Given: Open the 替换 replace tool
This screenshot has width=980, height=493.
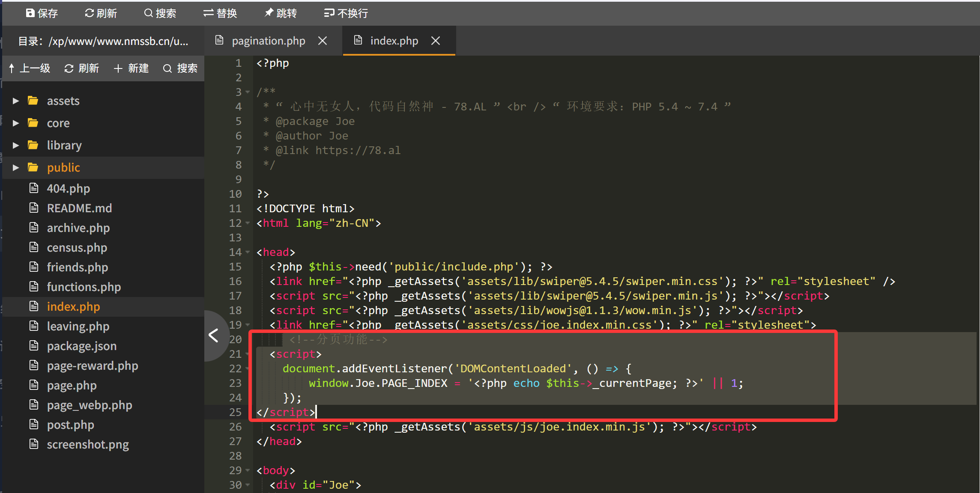Looking at the screenshot, I should (220, 13).
